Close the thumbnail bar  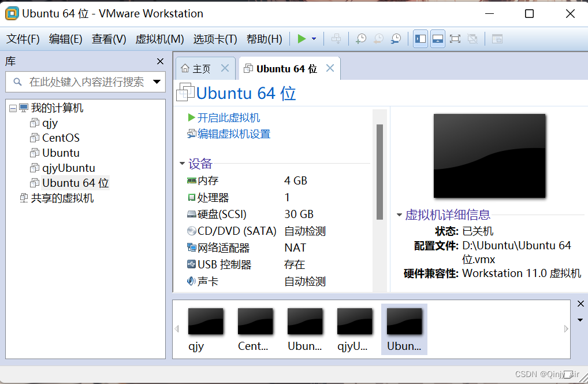580,304
